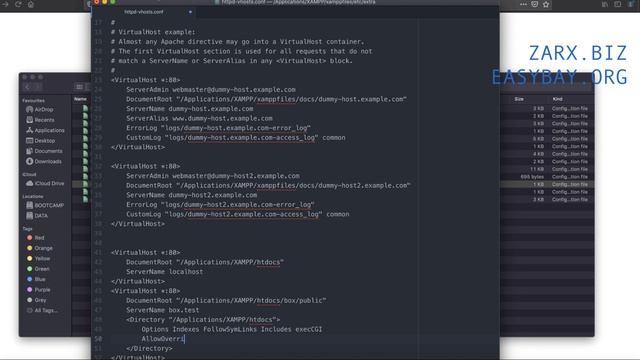Click the 'ServerAdmin webmaster@dummy-host2.example.com' line
This screenshot has width=640, height=360.
click(x=212, y=176)
